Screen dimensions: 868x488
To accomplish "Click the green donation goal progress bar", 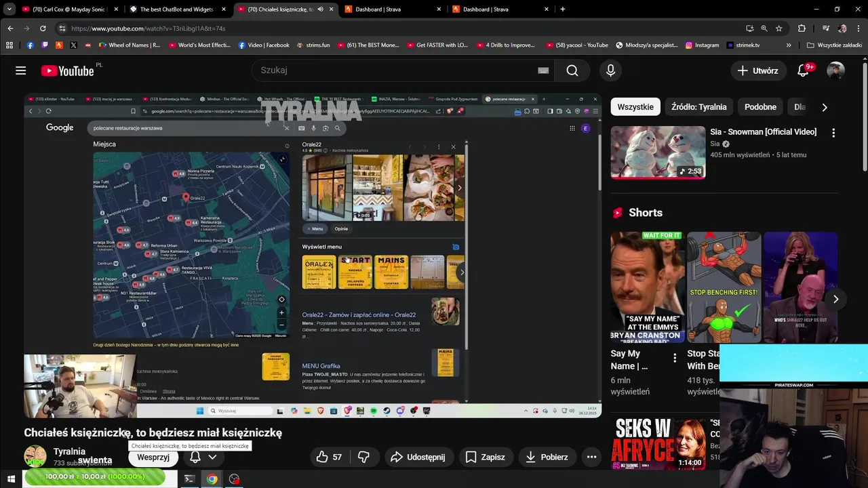I will 94,477.
